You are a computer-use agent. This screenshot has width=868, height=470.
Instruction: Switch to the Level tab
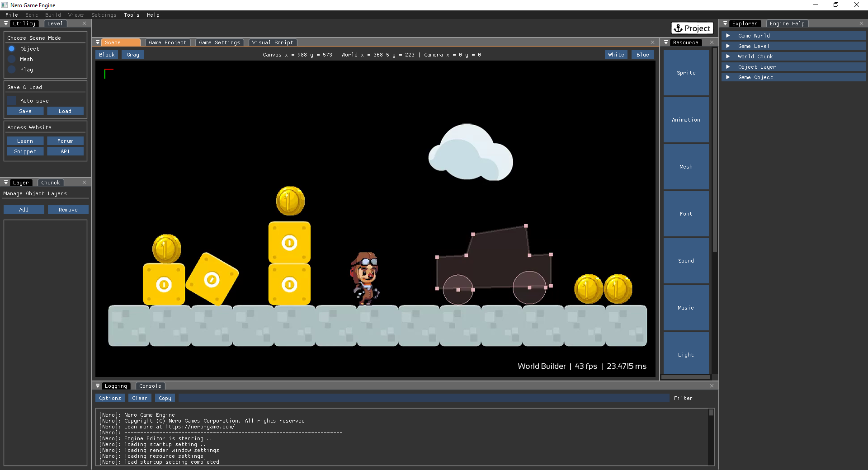[55, 23]
